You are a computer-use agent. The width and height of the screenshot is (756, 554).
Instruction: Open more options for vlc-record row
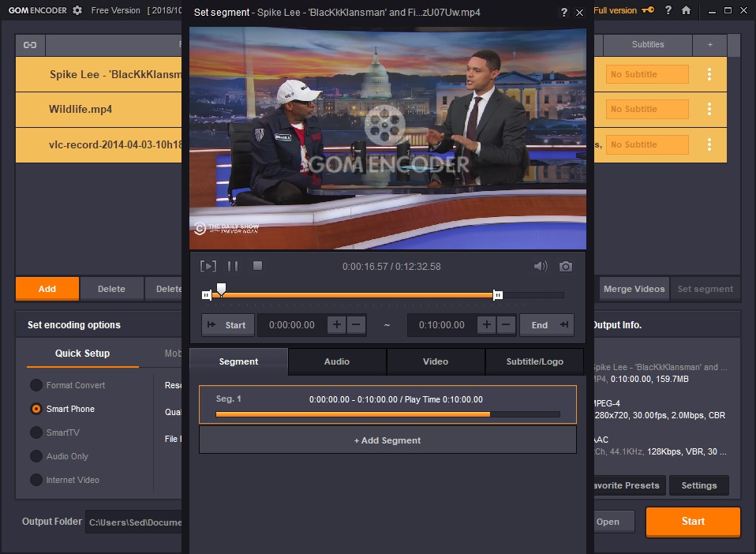pos(709,144)
